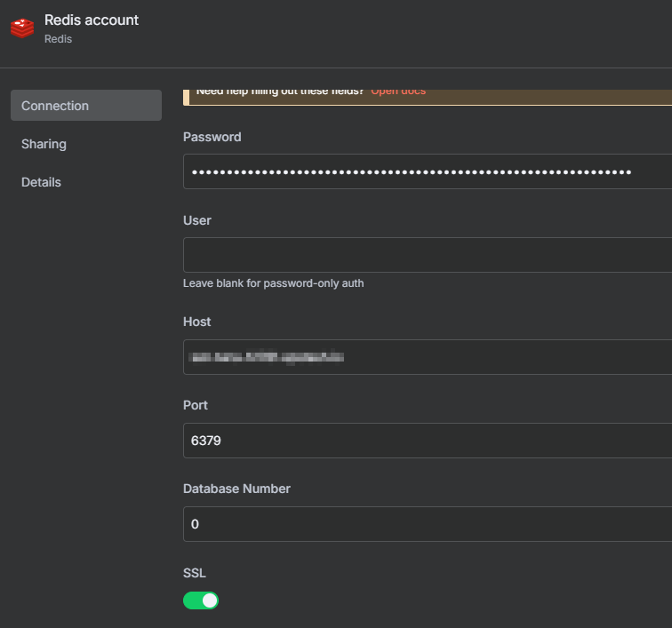Click the Password field label
Image resolution: width=672 pixels, height=628 pixels.
coord(212,137)
